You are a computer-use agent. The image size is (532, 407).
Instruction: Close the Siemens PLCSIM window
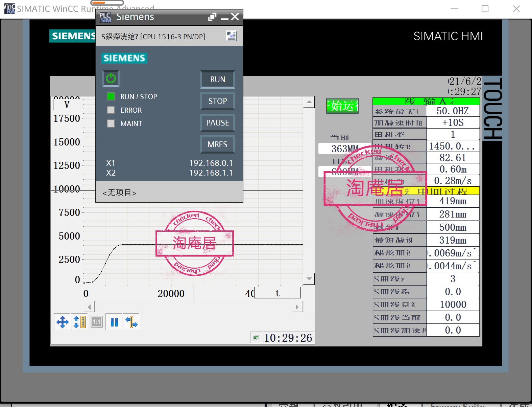click(235, 17)
